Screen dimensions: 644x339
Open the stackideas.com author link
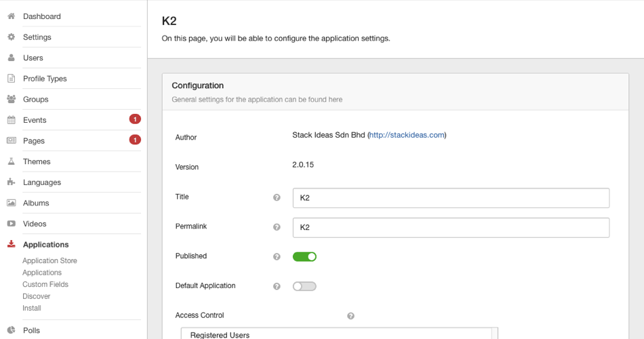(x=407, y=135)
